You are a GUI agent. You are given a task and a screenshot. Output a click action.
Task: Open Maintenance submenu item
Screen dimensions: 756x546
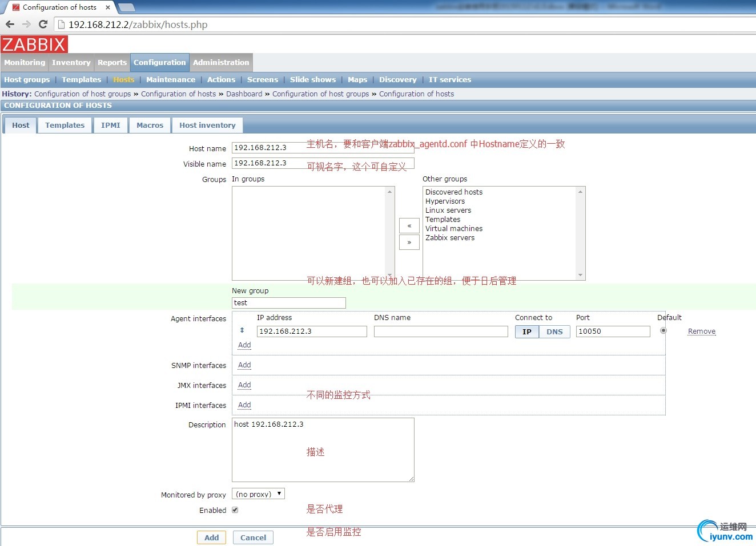coord(171,80)
